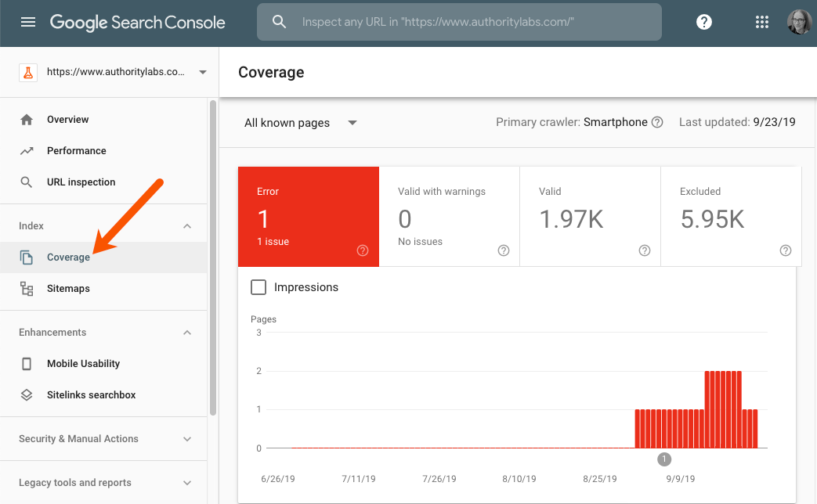Viewport: 817px width, 504px height.
Task: Click the Sitelinks searchbox layers icon
Action: [x=27, y=394]
